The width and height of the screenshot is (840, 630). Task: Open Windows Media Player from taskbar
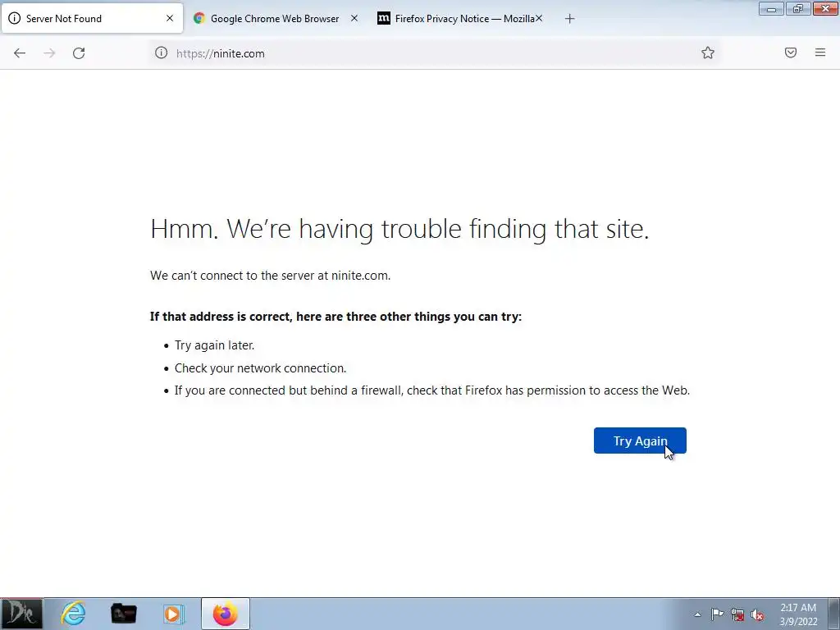coord(174,614)
